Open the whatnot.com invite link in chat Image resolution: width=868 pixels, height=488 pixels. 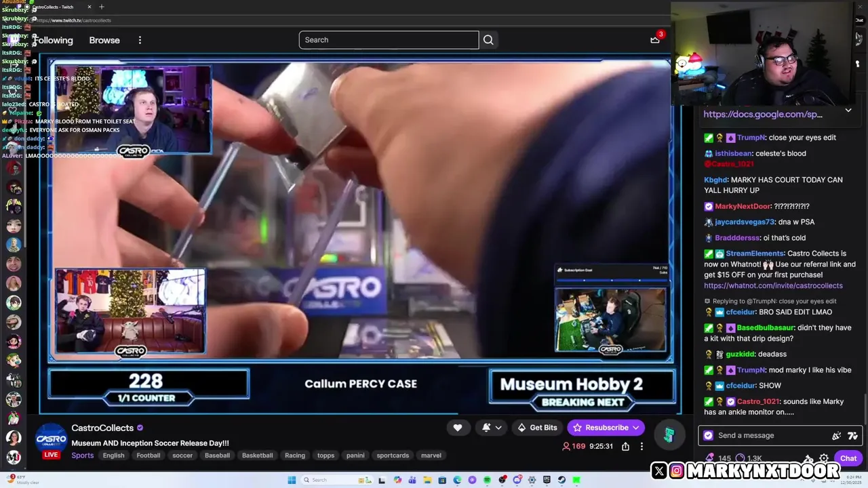[773, 286]
